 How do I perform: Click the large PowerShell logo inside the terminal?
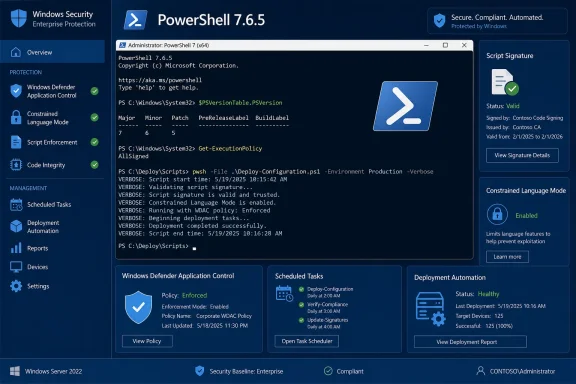(x=406, y=106)
